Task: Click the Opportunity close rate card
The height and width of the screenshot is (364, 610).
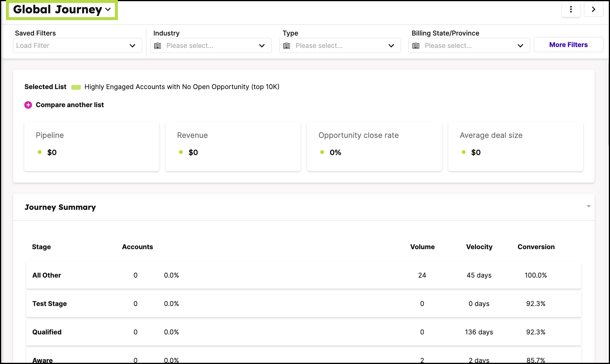Action: 374,146
